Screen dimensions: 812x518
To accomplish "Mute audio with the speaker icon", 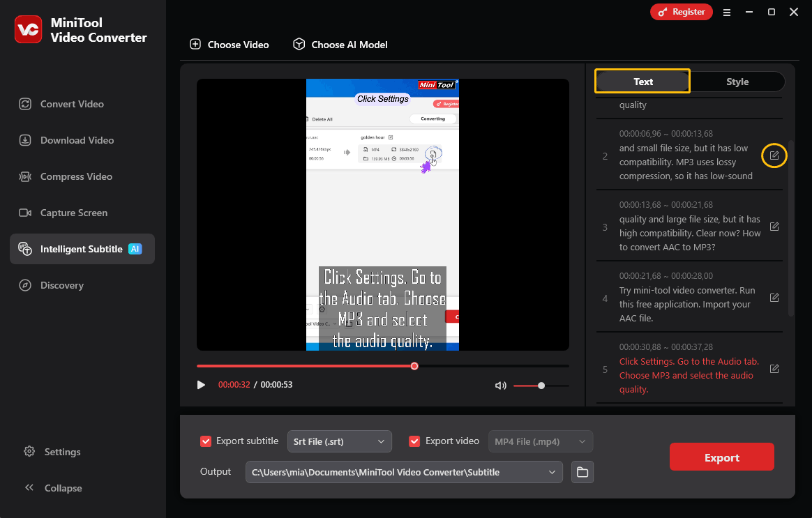I will (500, 386).
